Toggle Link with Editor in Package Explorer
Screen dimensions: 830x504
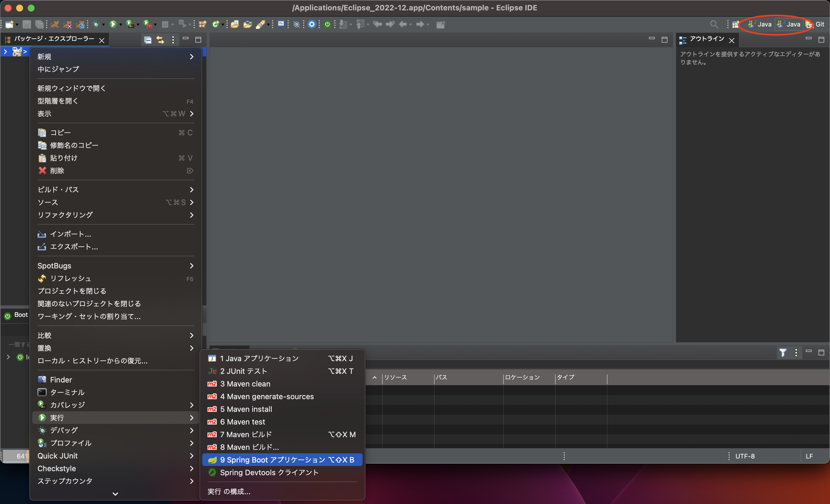pos(160,40)
